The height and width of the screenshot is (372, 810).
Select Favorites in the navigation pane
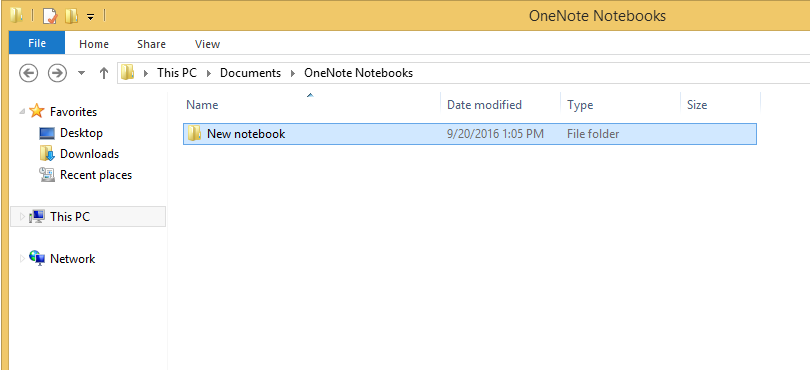[73, 112]
